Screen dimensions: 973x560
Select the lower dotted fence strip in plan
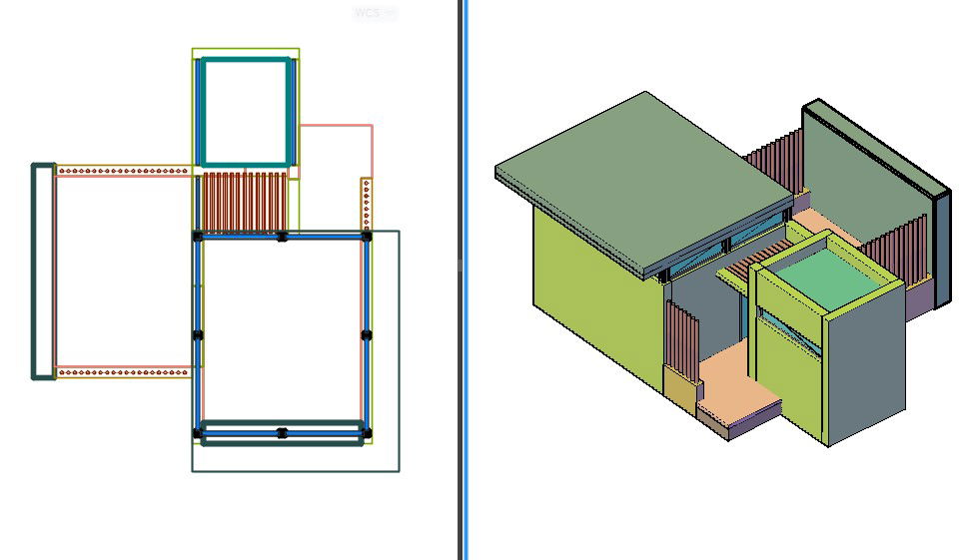[x=123, y=373]
